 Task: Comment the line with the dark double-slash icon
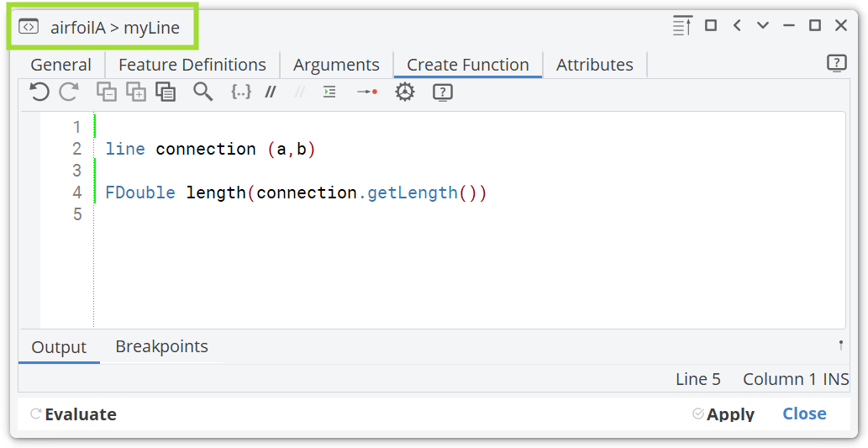point(270,92)
